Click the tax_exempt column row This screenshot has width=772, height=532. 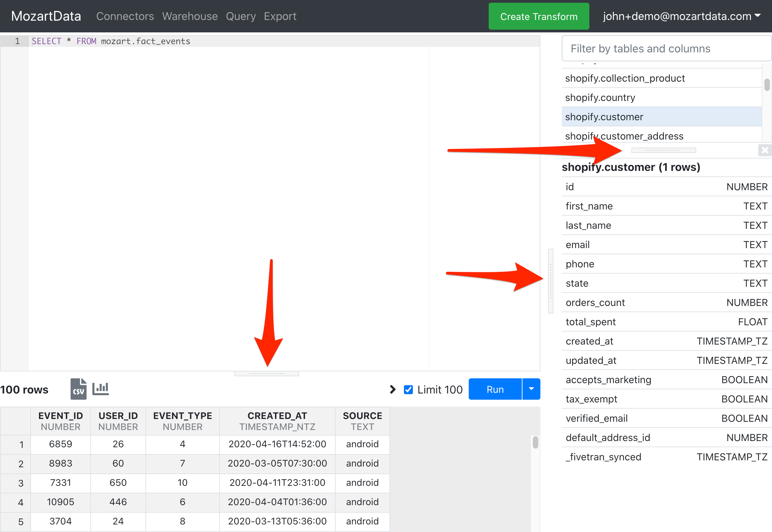click(667, 399)
